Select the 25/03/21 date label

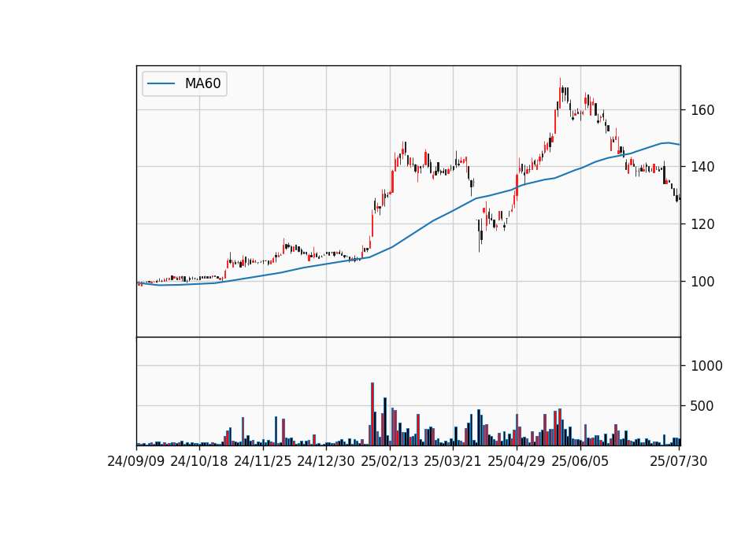click(453, 461)
